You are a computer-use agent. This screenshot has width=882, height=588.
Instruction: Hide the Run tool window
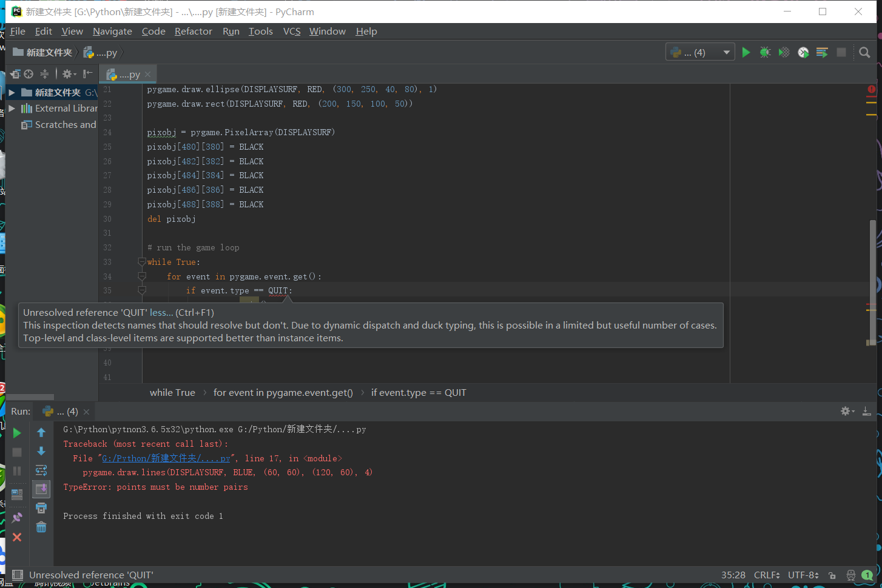point(867,411)
